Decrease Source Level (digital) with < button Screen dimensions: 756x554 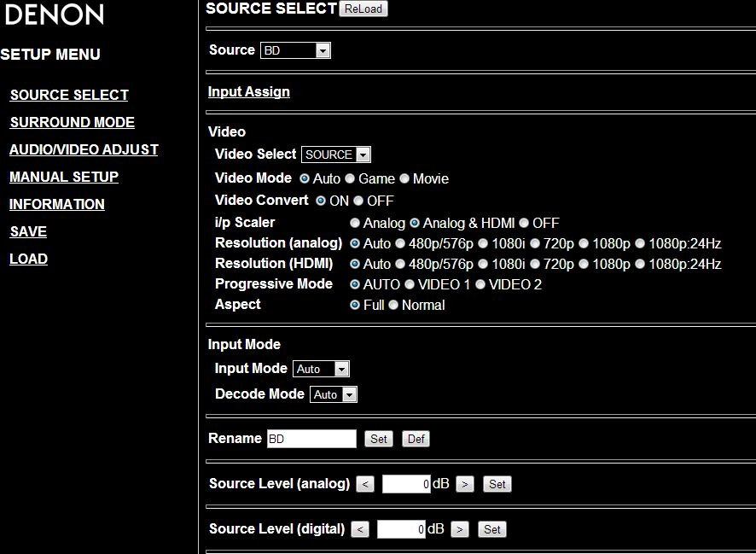pos(360,529)
